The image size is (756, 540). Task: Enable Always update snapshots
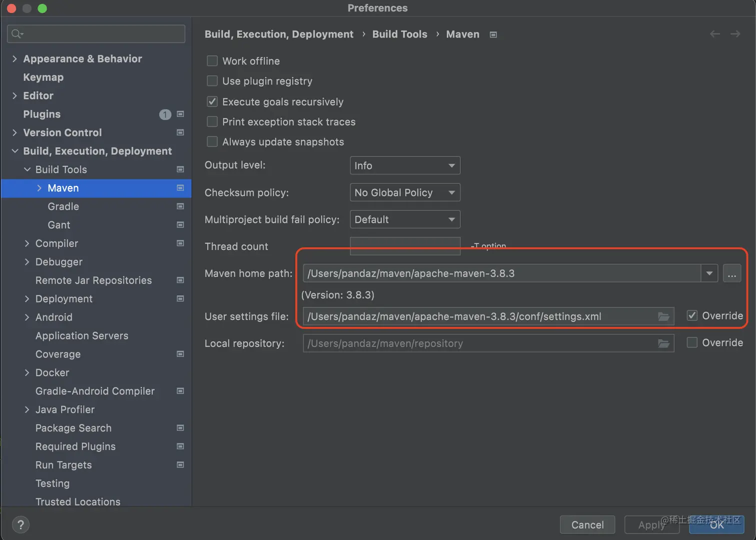click(212, 141)
